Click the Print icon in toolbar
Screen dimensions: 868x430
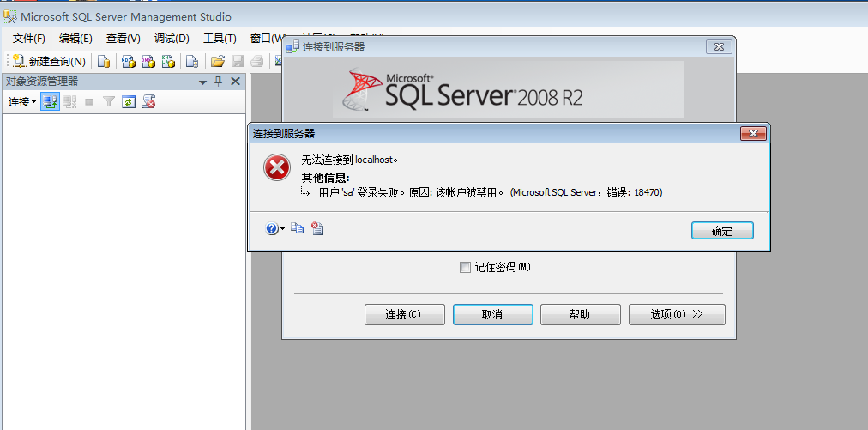coord(256,61)
